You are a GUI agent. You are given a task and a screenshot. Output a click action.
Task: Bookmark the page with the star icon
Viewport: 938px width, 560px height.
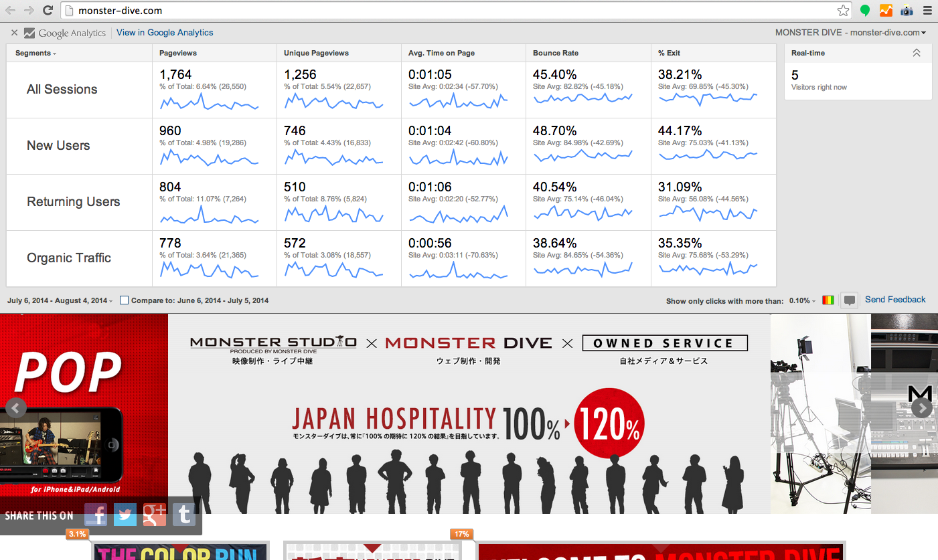point(843,10)
